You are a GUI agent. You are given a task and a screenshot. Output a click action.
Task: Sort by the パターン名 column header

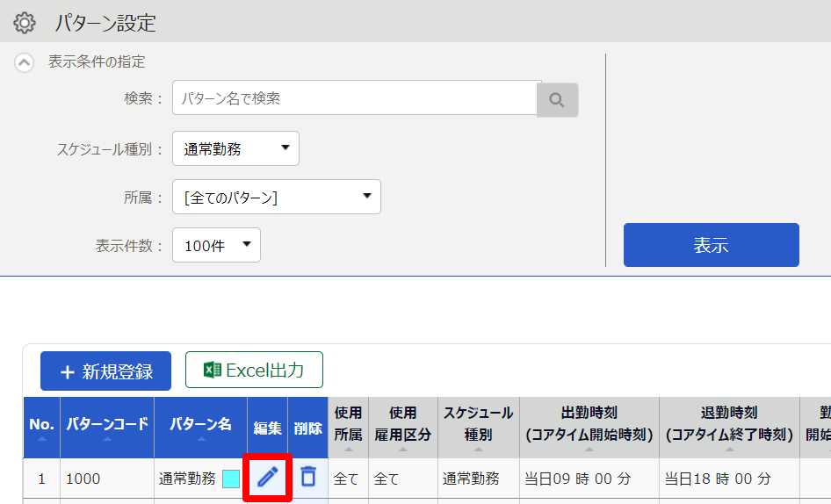201,427
